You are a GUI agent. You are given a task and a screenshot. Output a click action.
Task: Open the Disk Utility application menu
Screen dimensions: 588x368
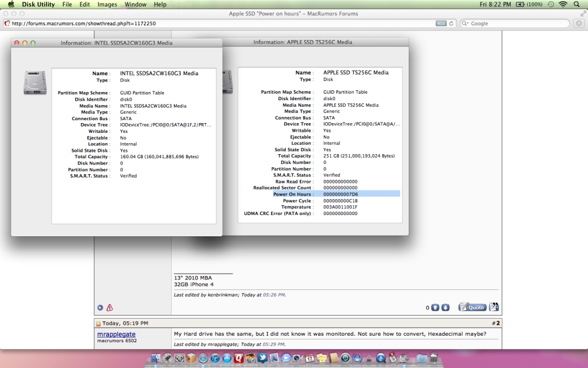[38, 5]
